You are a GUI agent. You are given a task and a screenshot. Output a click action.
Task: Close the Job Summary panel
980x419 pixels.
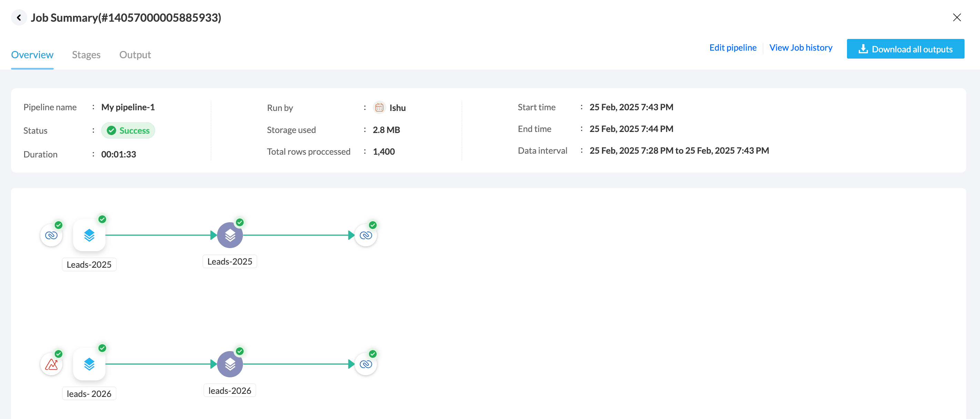pyautogui.click(x=957, y=18)
